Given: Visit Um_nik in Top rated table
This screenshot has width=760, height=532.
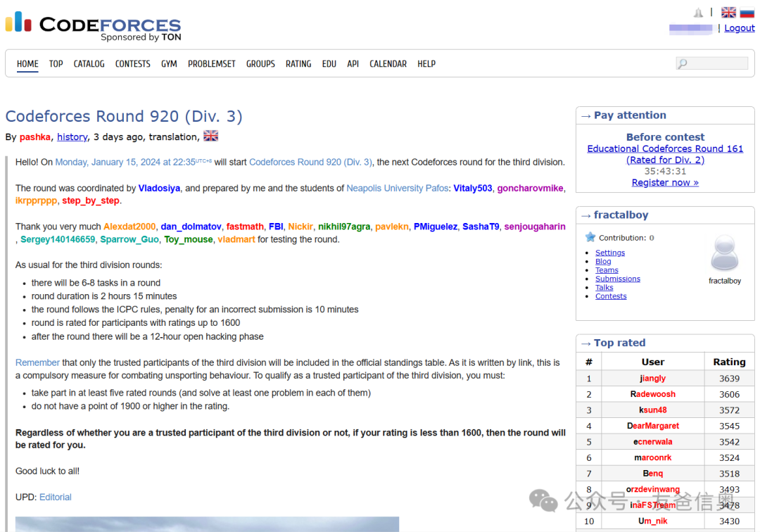Looking at the screenshot, I should point(652,521).
